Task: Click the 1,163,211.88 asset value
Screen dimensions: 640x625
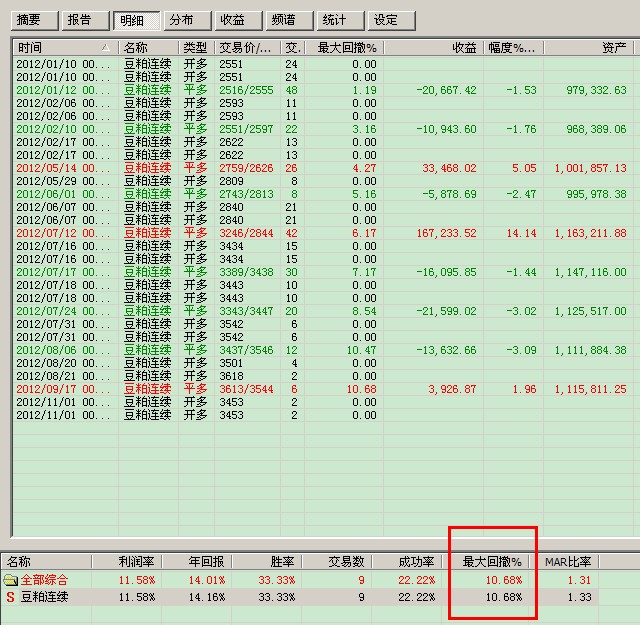Action: (x=590, y=233)
